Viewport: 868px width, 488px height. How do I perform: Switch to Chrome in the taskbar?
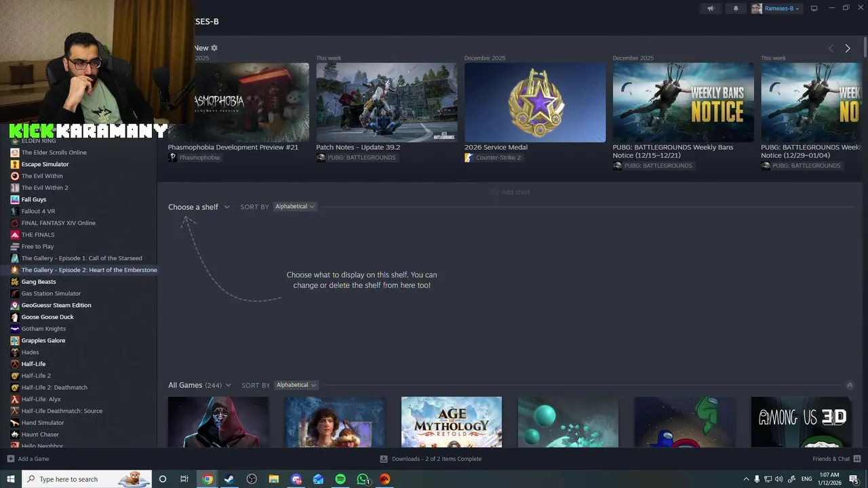pos(208,479)
